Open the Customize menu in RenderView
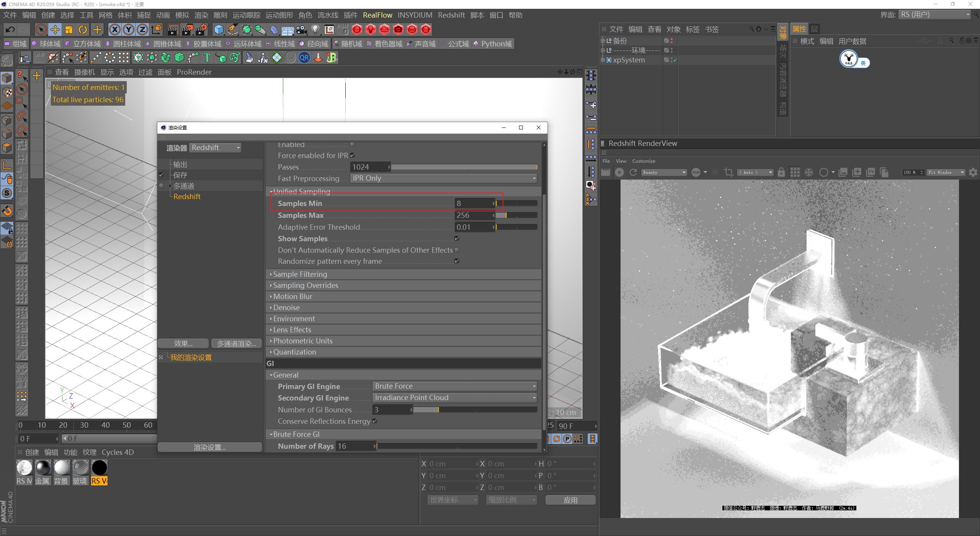The image size is (980, 536). (x=644, y=161)
